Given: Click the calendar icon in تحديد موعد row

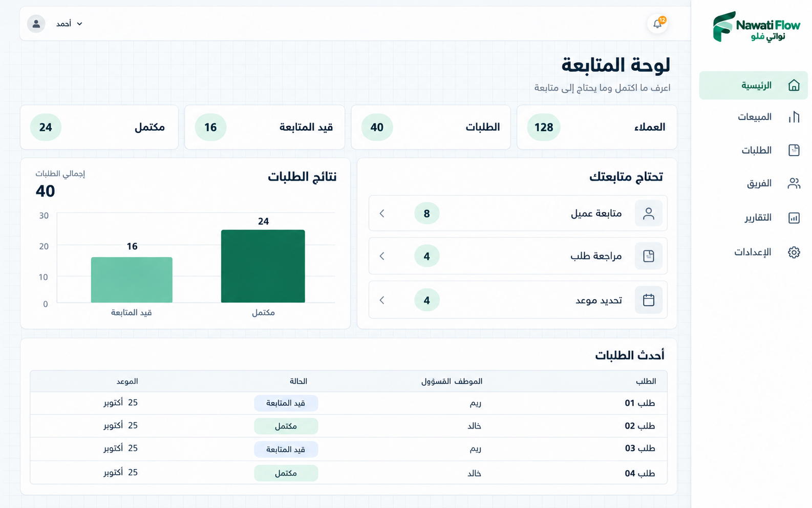Looking at the screenshot, I should point(648,300).
